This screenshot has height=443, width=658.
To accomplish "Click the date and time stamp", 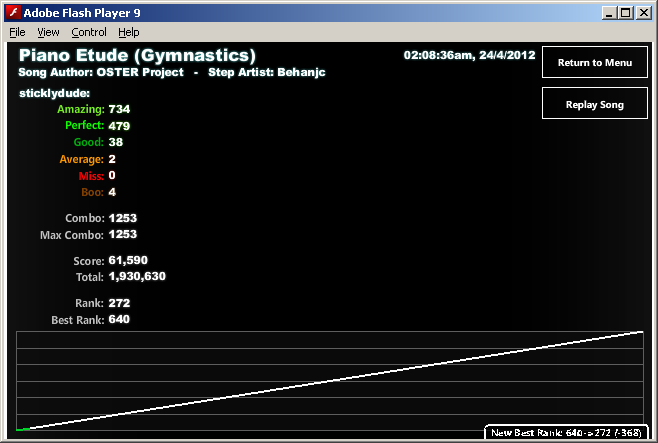I will (469, 55).
